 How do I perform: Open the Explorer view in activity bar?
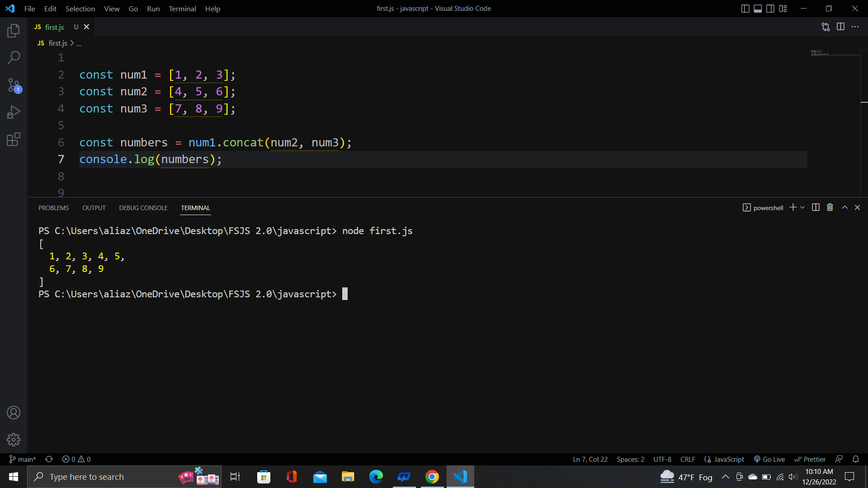pyautogui.click(x=14, y=31)
